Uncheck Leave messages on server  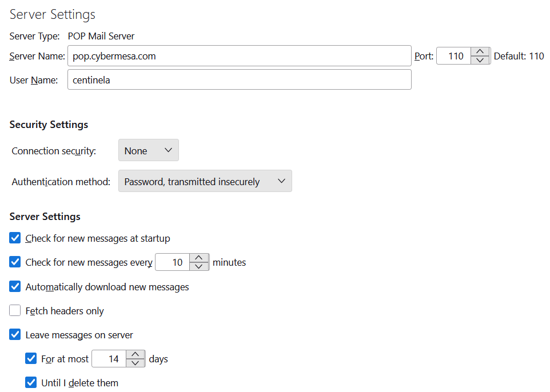click(x=15, y=335)
